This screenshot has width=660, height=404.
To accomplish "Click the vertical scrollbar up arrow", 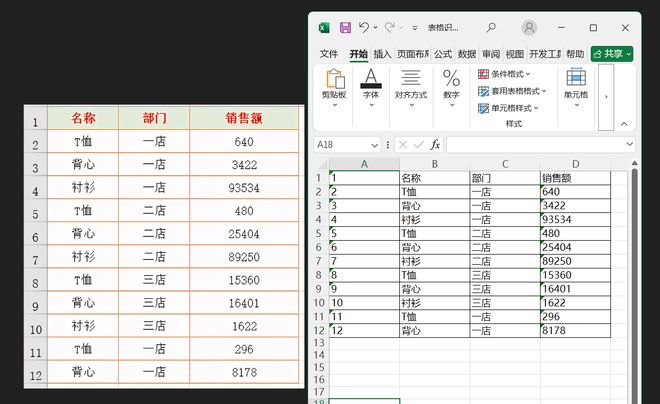I will pos(634,163).
